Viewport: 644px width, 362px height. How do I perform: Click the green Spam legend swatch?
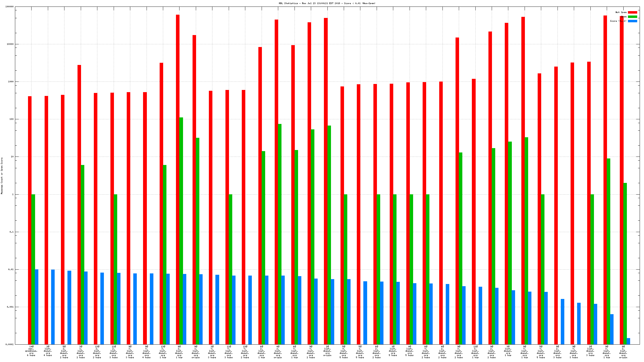(632, 17)
